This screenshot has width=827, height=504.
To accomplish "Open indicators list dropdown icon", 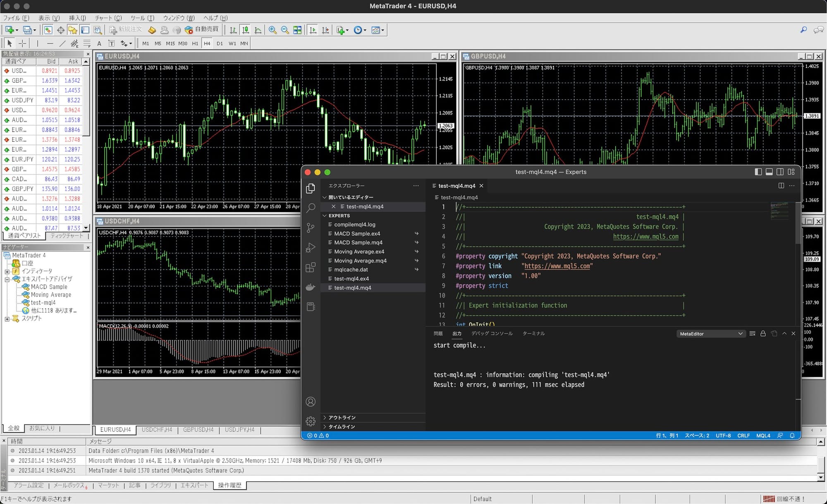I will coord(342,30).
